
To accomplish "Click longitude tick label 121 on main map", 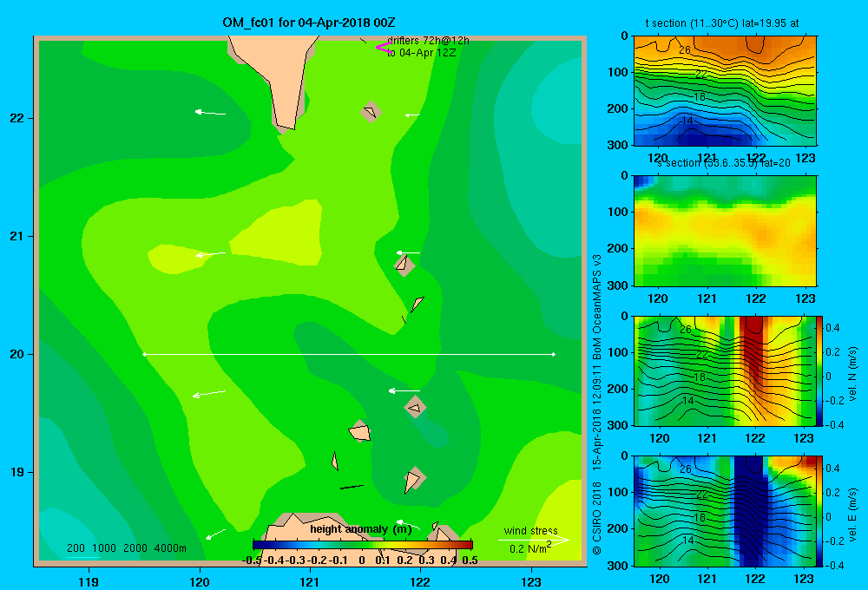I will tap(310, 581).
